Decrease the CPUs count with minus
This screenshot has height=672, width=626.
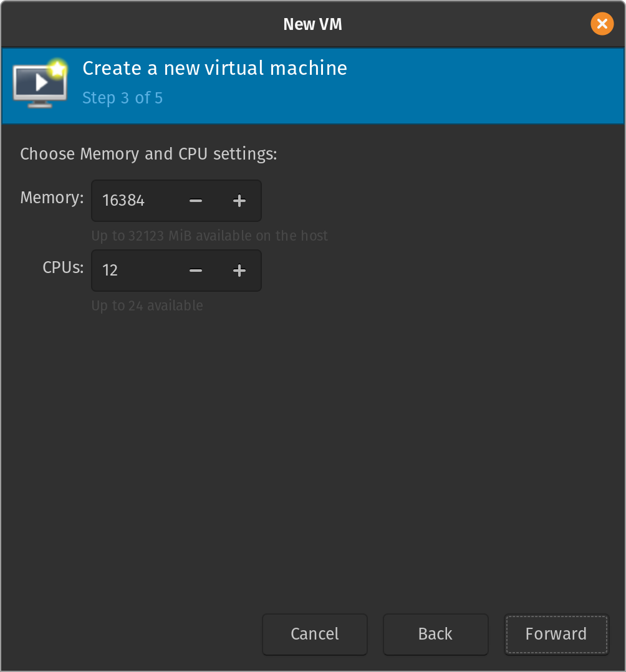(196, 271)
